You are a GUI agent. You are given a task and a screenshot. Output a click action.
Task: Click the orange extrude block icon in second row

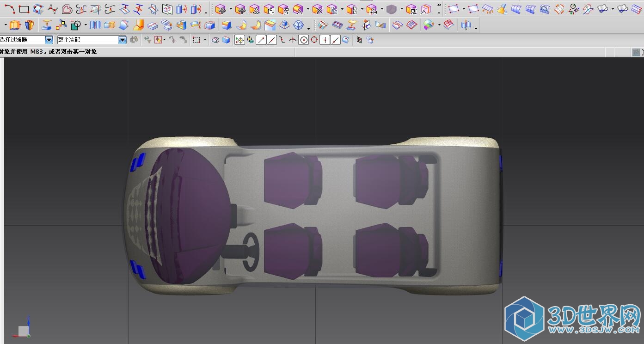(15, 25)
